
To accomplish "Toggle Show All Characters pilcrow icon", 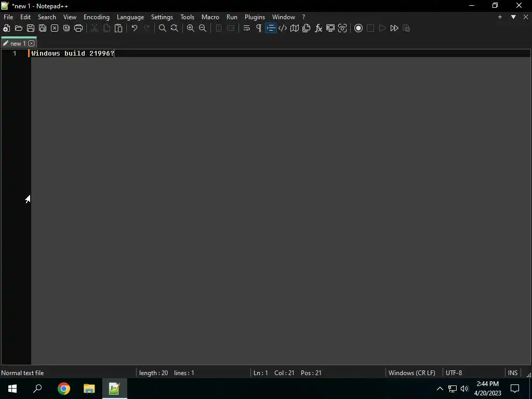I will (259, 28).
